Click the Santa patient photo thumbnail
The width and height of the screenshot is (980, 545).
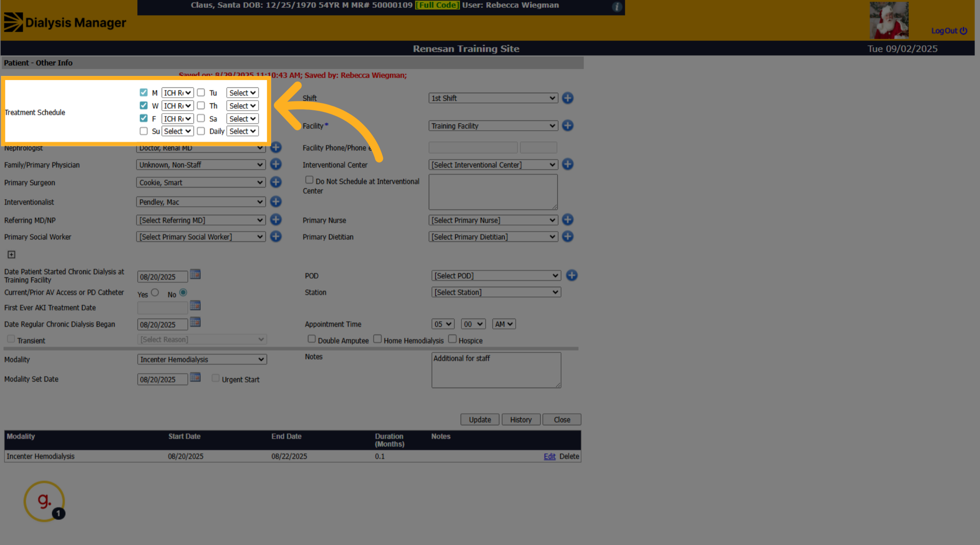click(x=889, y=20)
